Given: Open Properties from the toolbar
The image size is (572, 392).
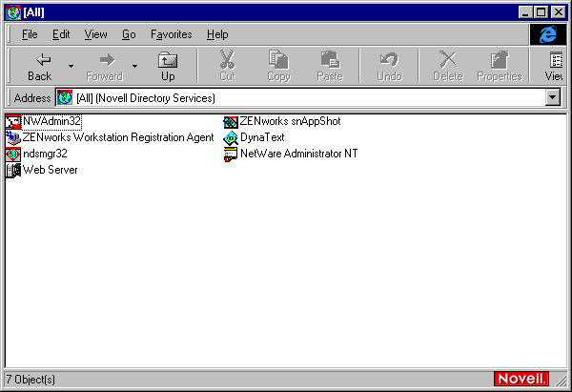Looking at the screenshot, I should (x=500, y=67).
